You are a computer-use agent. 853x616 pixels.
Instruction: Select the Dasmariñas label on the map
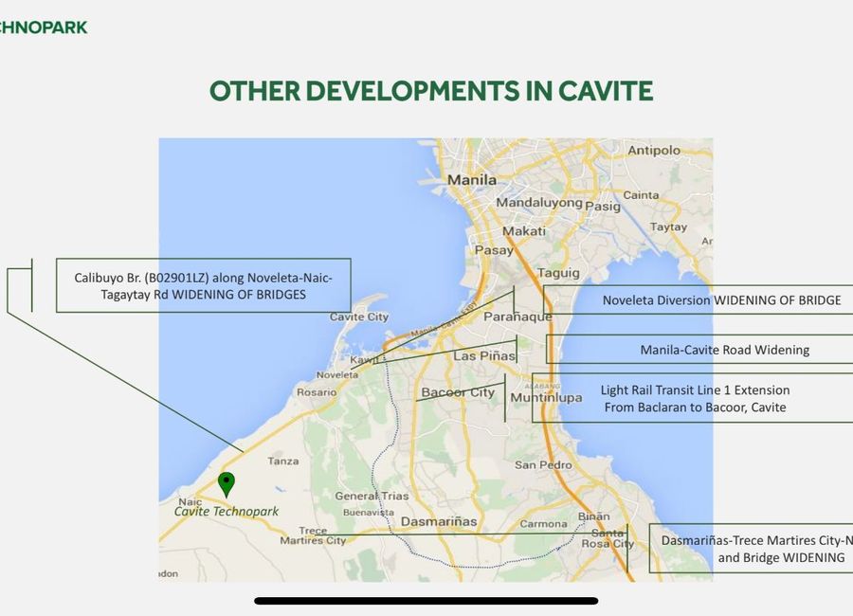pos(439,521)
